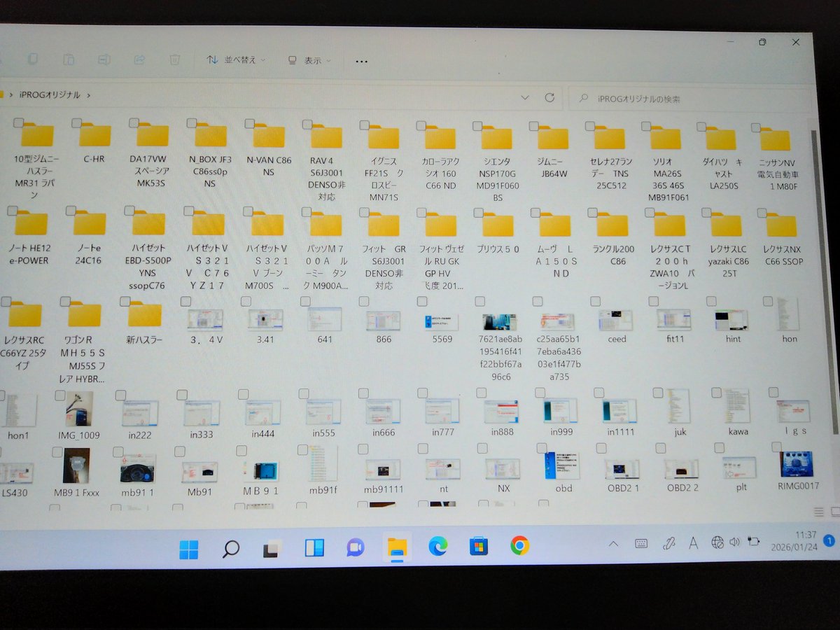The image size is (840, 630).
Task: Open the battery tray icon
Action: 755,541
